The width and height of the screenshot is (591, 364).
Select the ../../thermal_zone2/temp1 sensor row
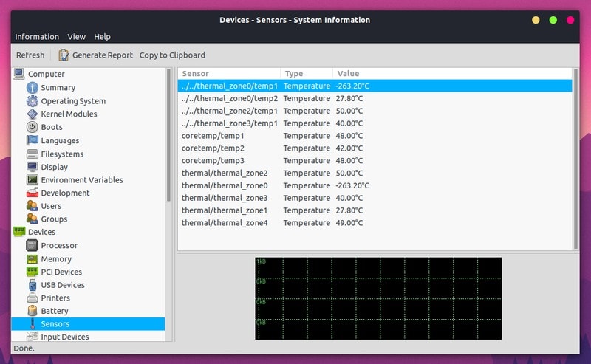[x=375, y=111]
